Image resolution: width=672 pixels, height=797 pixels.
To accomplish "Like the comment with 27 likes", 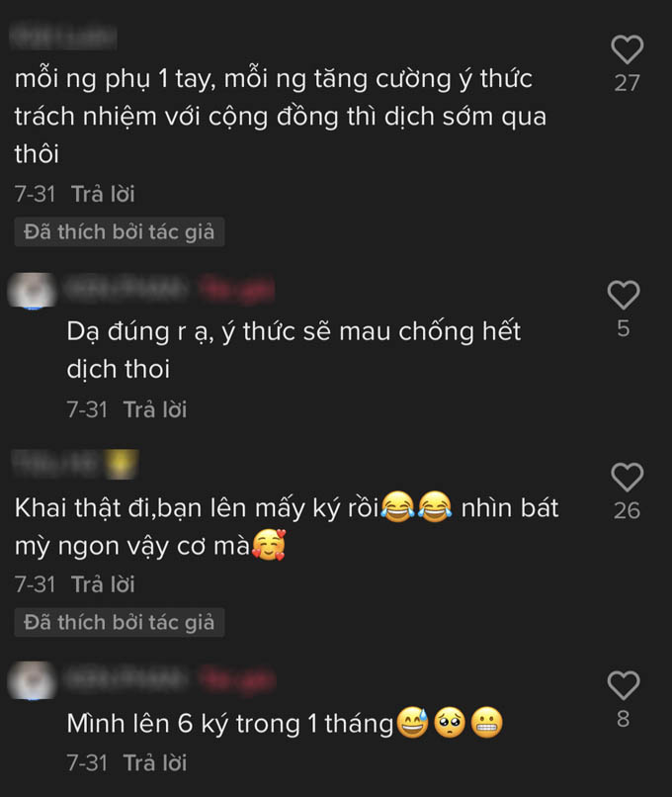I will [x=627, y=49].
